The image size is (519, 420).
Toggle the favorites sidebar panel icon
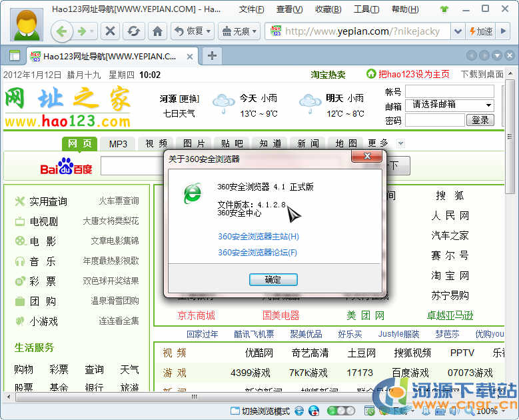click(x=14, y=55)
